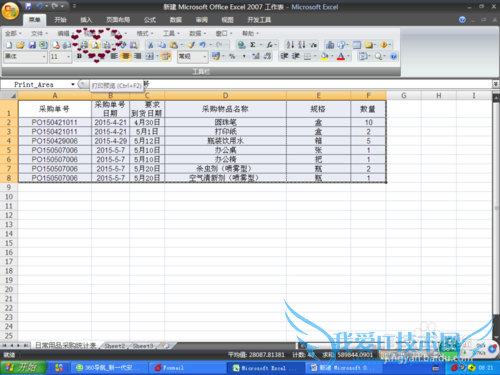The image size is (500, 375).
Task: Toggle Align Left
Action: tap(114, 56)
